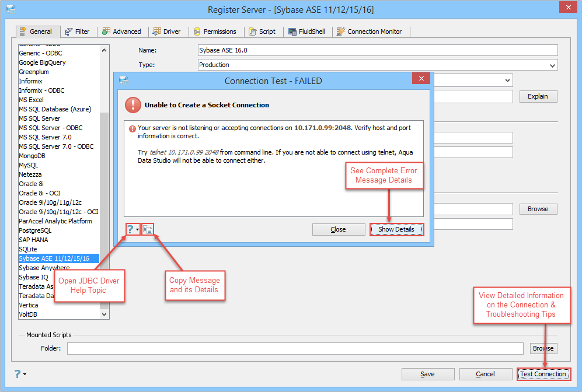Click the server list scroll down arrow
The width and height of the screenshot is (582, 392).
coord(104,314)
